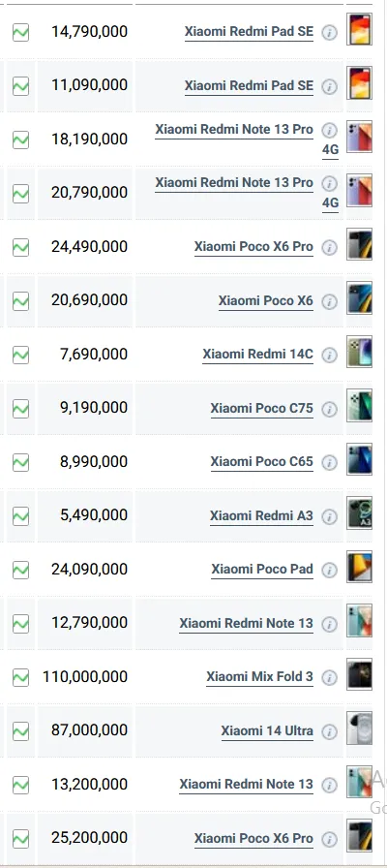This screenshot has height=868, width=387.
Task: Click the Xiaomi Poco Pad thumbnail image
Action: point(359,567)
